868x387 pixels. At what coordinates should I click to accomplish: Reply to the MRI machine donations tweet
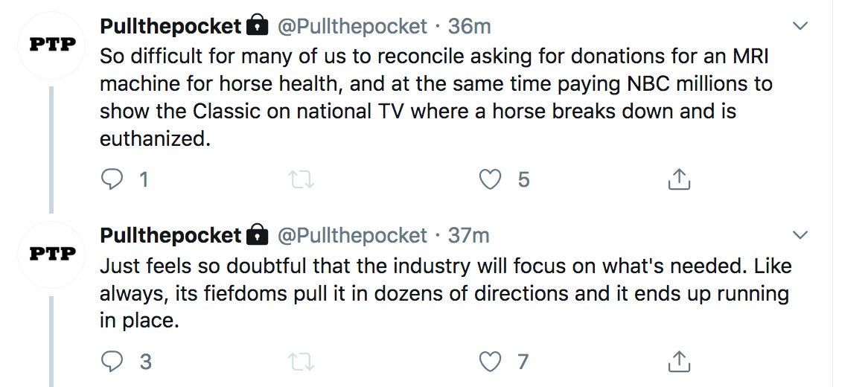[x=112, y=179]
